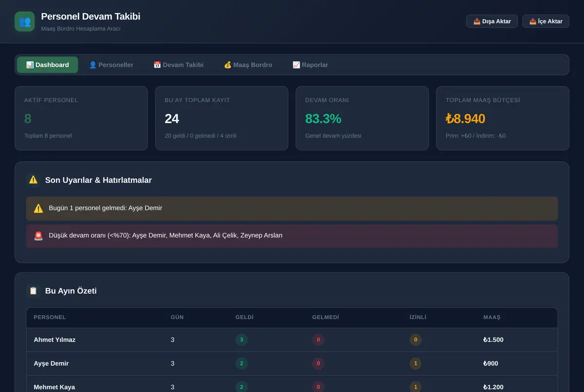Click the Devam Oranı 83.3% card
This screenshot has height=392, width=584.
[362, 118]
